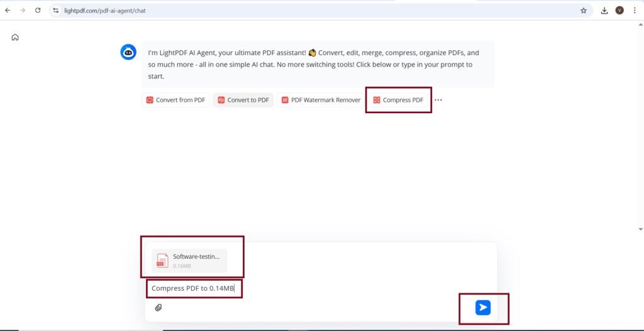This screenshot has height=331, width=644.
Task: Select Convert to PDF option
Action: pyautogui.click(x=243, y=100)
